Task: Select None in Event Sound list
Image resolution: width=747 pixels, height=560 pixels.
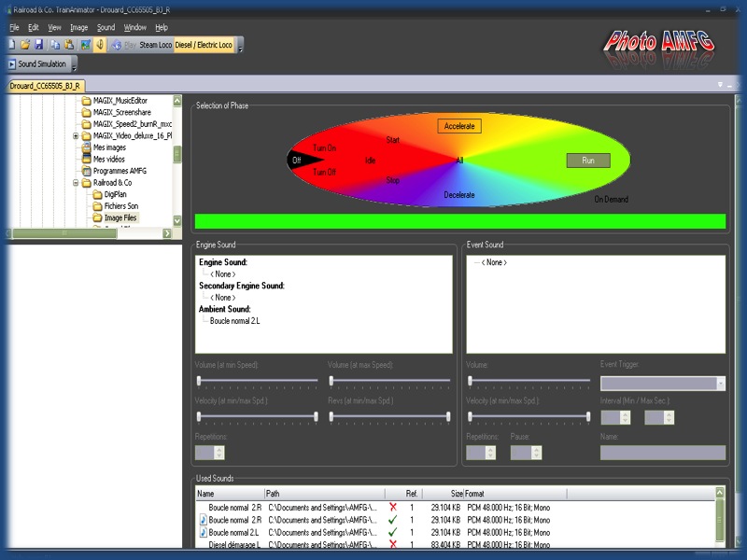Action: click(494, 262)
